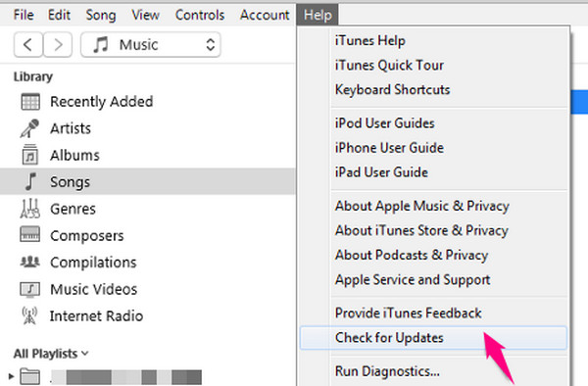Click the playlist folder icon
Screen dimensions: 588x386
click(x=30, y=376)
